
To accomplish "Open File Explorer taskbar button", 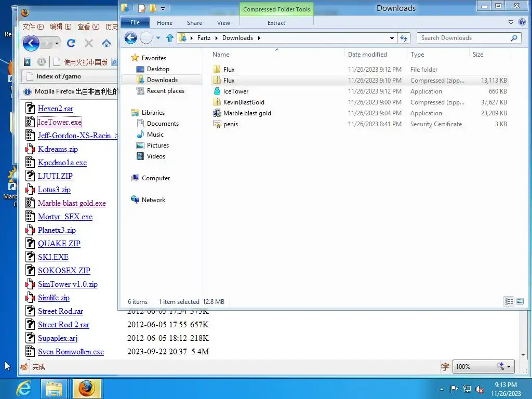I will tap(54, 389).
